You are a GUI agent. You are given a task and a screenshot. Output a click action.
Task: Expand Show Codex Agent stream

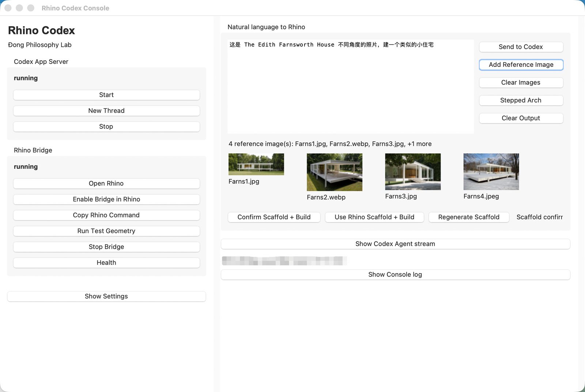(x=395, y=244)
